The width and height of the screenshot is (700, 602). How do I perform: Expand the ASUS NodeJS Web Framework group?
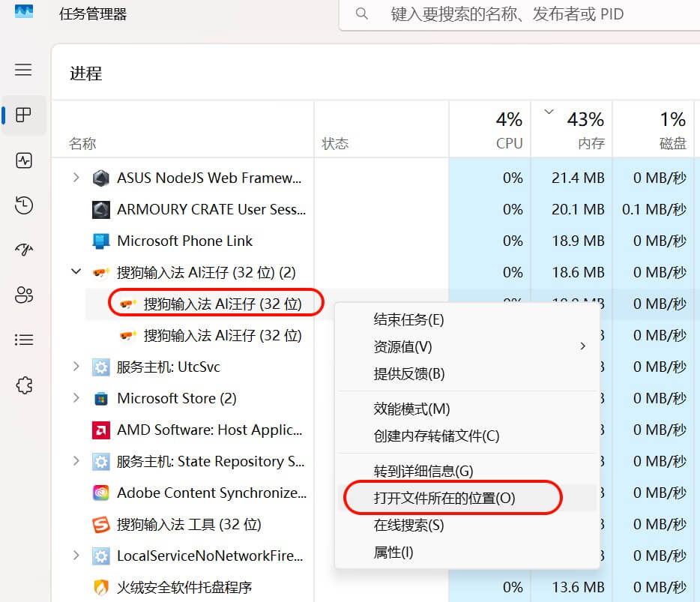76,178
